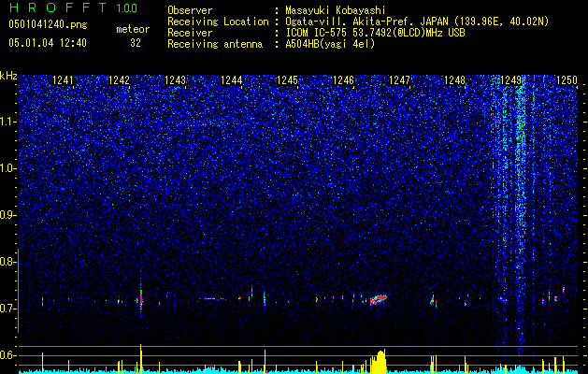Click the 1243 time marker
This screenshot has width=588, height=374.
tap(175, 79)
